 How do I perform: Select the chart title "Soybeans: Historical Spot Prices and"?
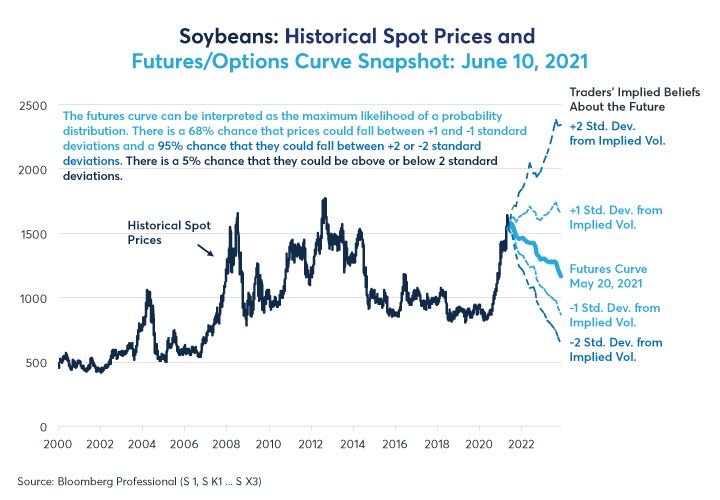point(359,37)
